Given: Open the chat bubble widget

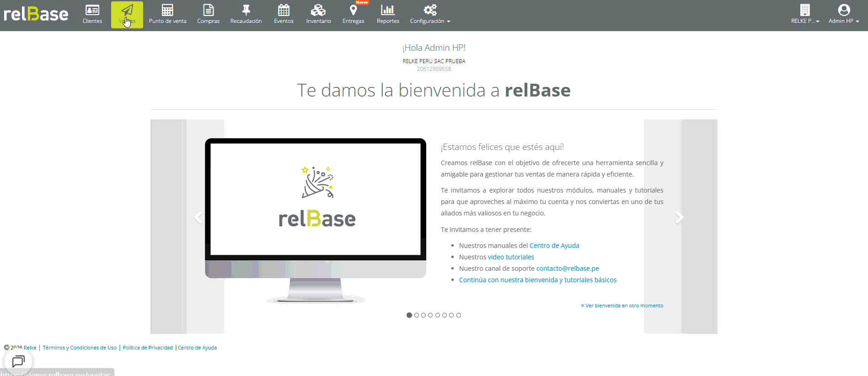Looking at the screenshot, I should tap(18, 361).
